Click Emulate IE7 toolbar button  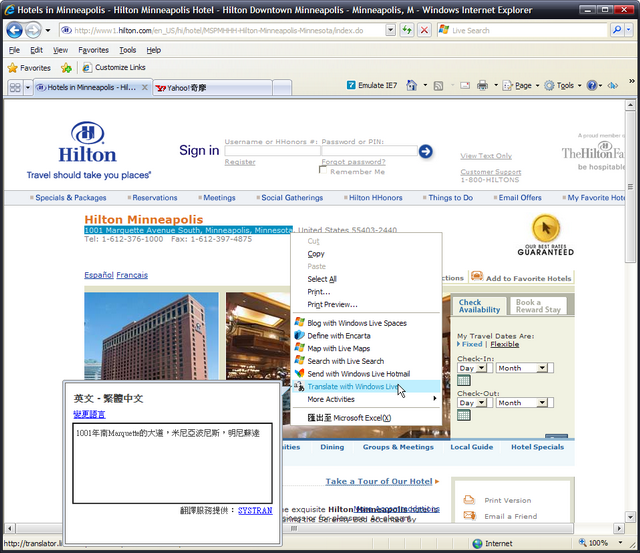click(372, 85)
